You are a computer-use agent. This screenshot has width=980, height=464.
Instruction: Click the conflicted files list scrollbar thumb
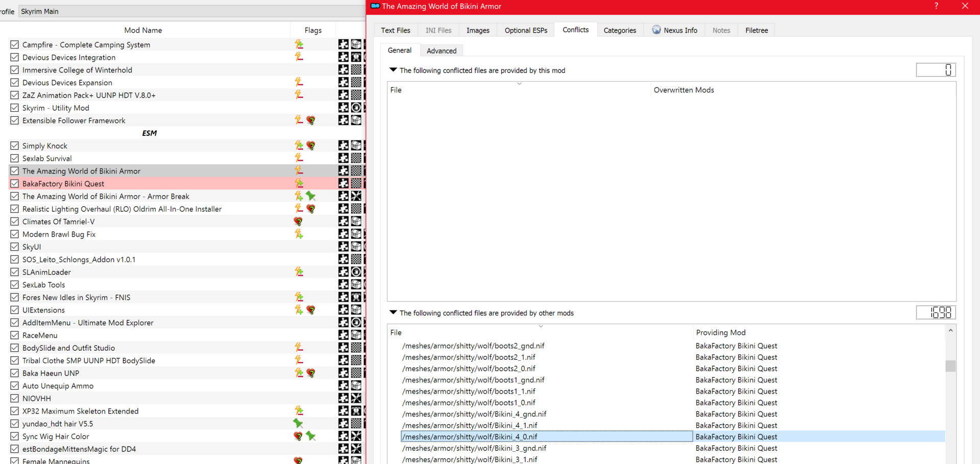click(x=950, y=365)
